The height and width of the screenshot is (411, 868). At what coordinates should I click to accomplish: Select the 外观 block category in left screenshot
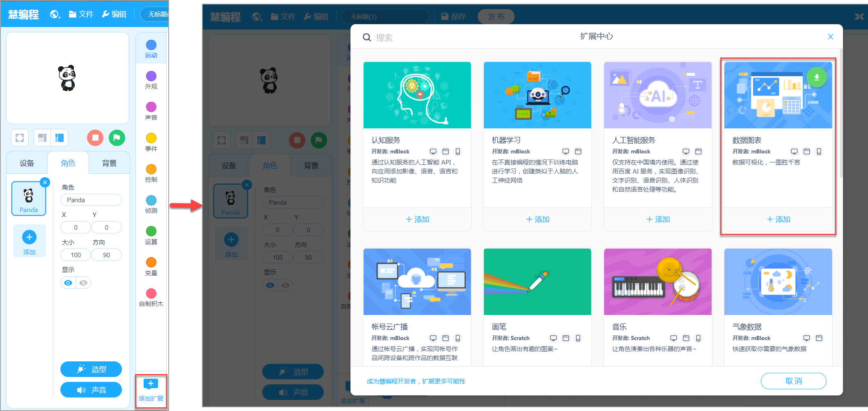151,80
